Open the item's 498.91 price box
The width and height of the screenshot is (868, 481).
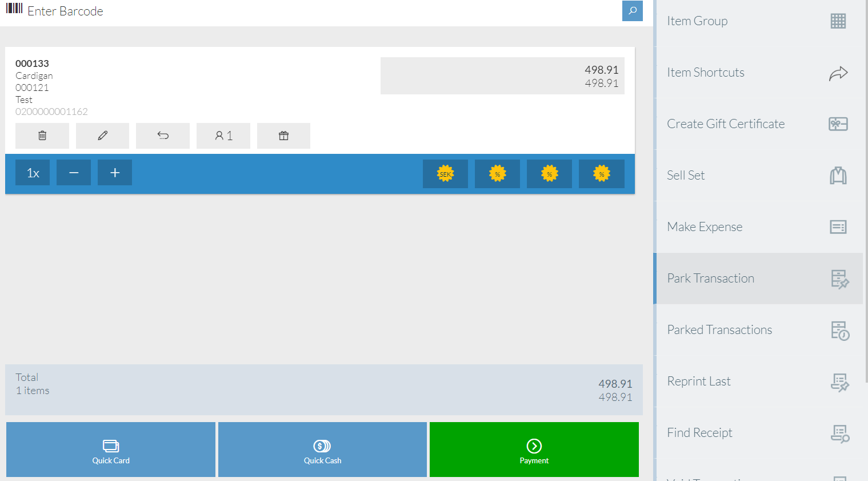(502, 75)
